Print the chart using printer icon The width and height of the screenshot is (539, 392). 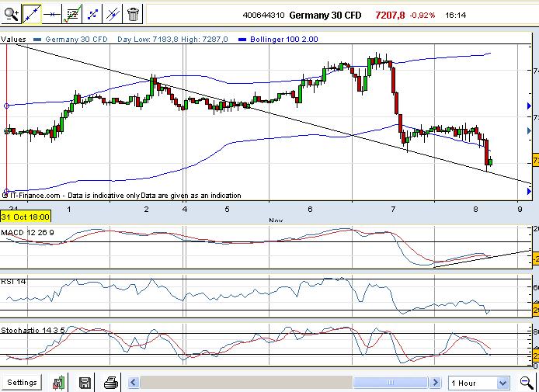coord(111,383)
